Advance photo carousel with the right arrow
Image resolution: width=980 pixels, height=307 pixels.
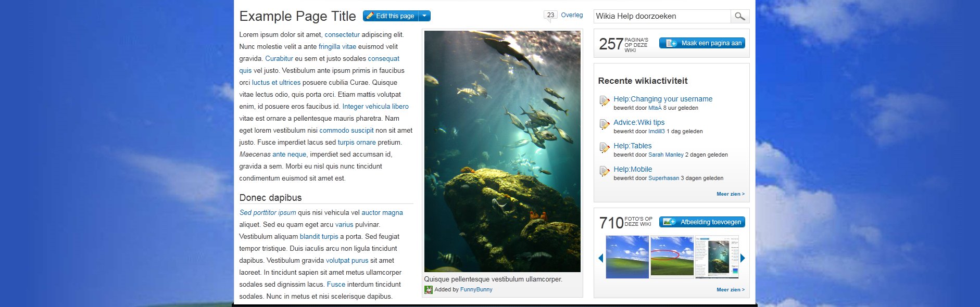(743, 258)
